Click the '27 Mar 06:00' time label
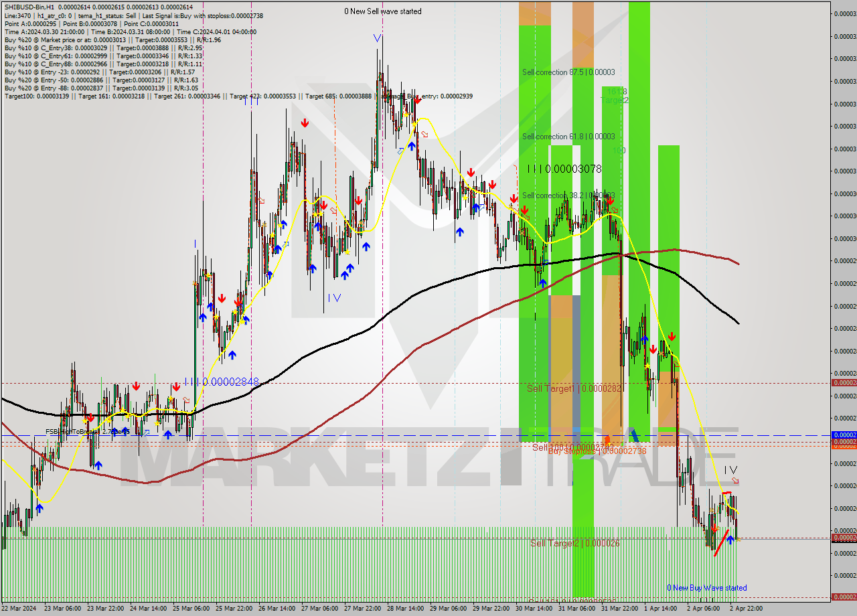 tap(321, 609)
